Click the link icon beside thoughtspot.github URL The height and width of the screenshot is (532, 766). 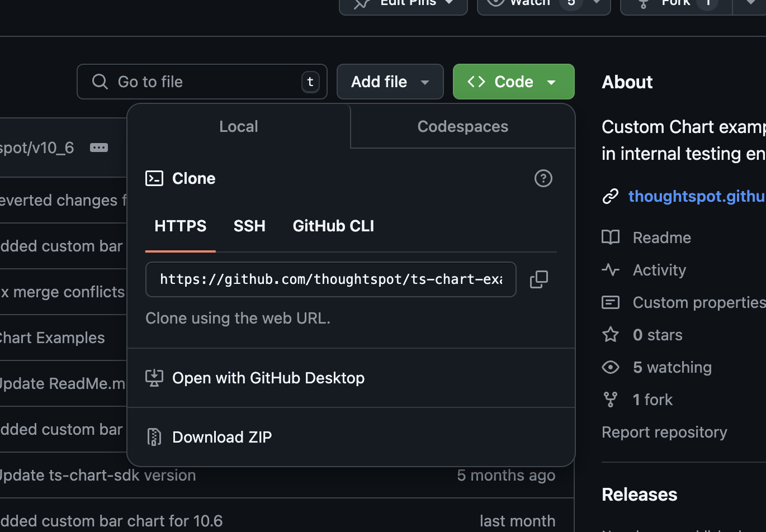(x=611, y=196)
